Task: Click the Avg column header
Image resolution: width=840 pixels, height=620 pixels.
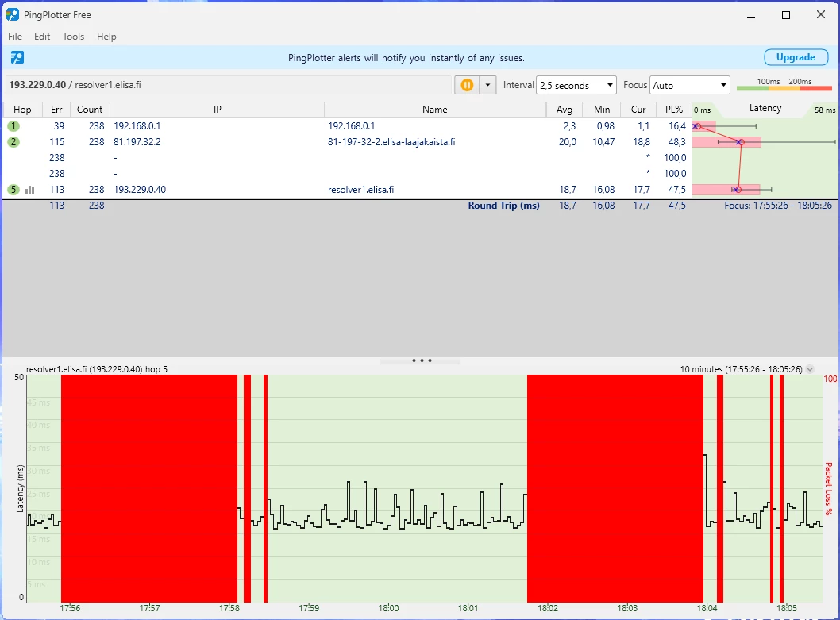Action: point(564,110)
